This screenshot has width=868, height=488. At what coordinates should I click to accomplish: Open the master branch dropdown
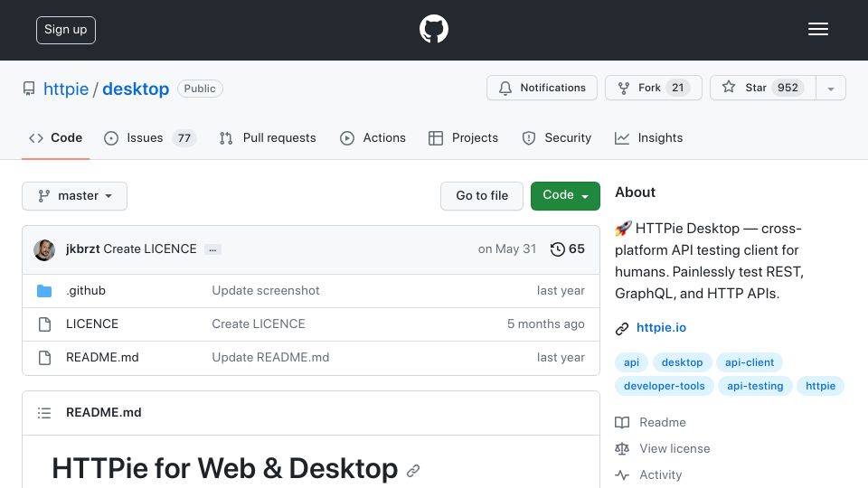[x=75, y=196]
